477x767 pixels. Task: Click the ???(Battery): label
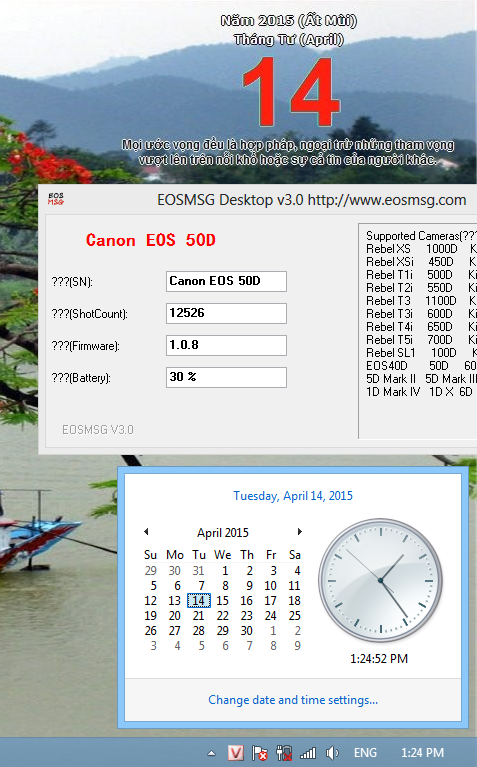coord(81,378)
